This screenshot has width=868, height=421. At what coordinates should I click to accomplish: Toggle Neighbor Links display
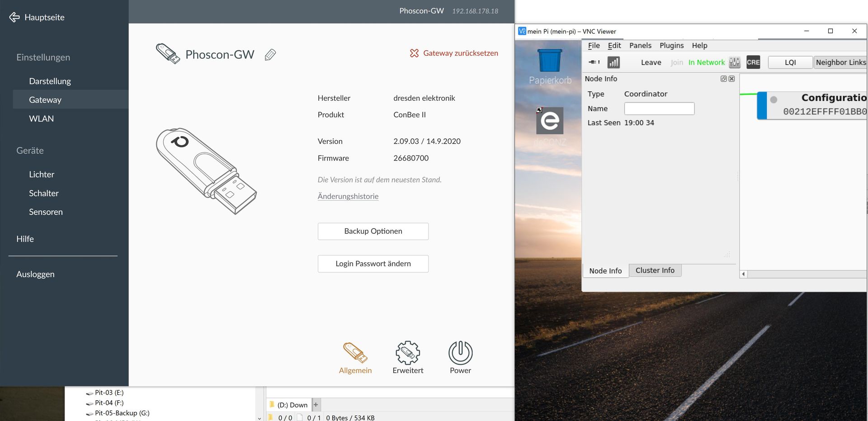tap(840, 62)
